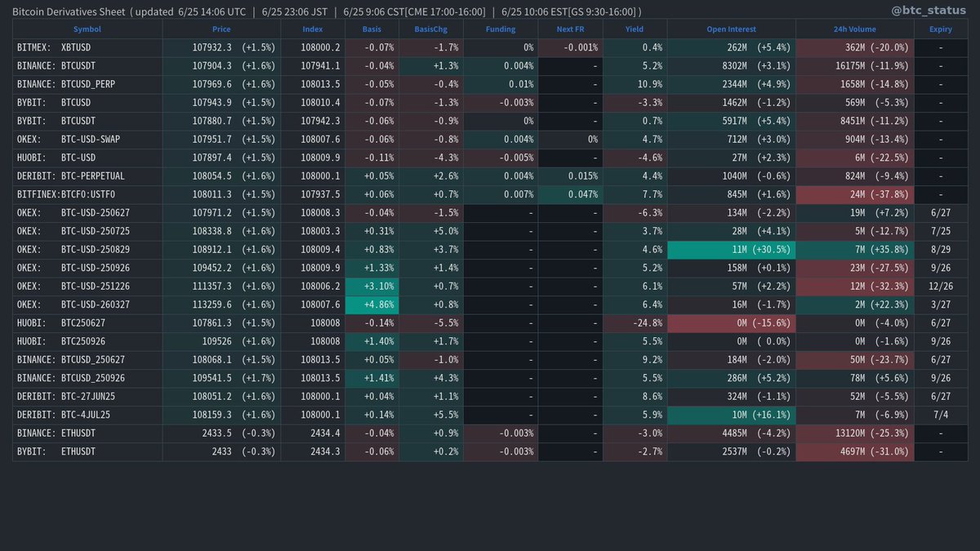Select the BINANCE: BTCUSD_PERP symbol cell

[x=87, y=85]
